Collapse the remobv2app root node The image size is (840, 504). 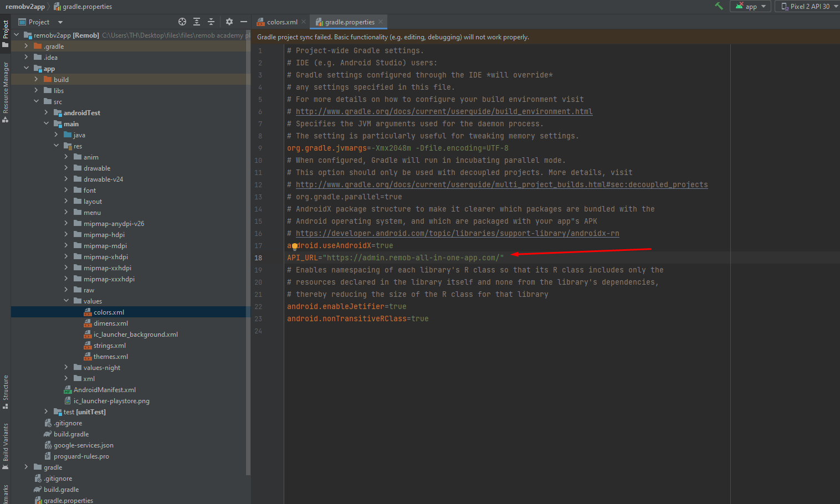[16, 35]
